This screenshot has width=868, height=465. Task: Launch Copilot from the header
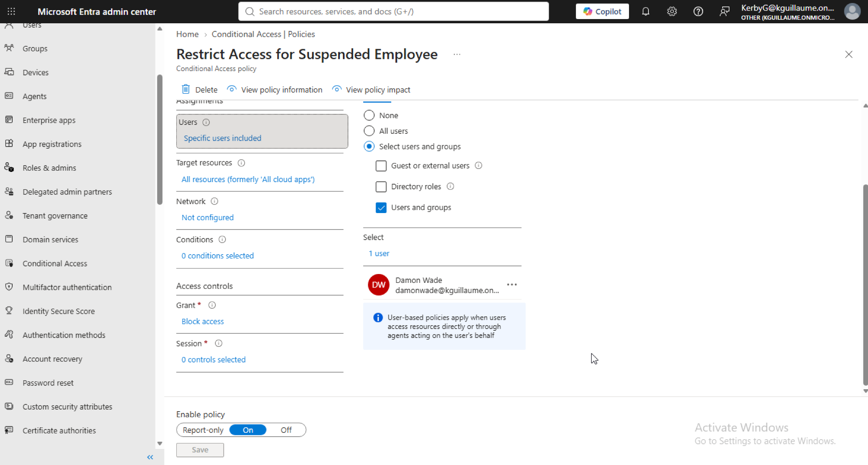tap(602, 11)
